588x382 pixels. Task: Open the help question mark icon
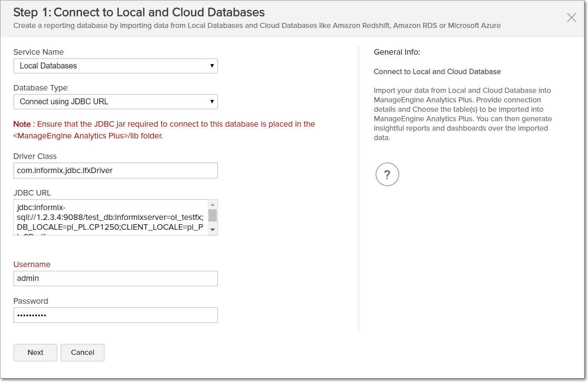[387, 174]
